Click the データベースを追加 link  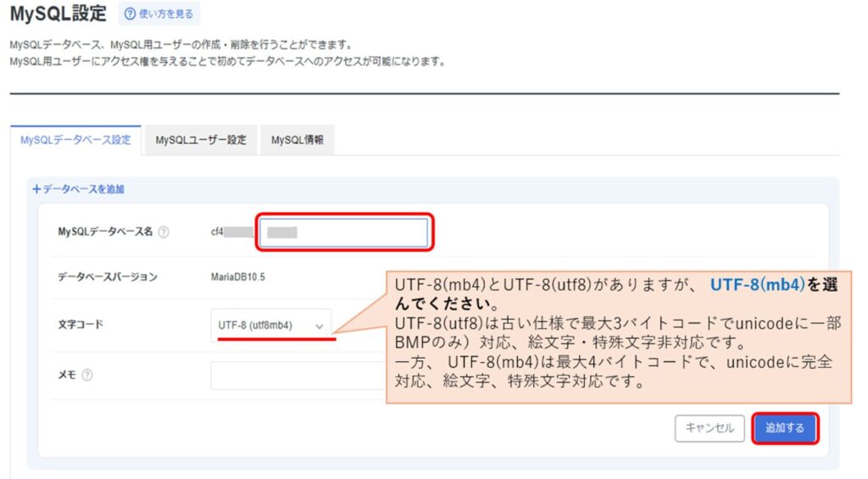78,189
